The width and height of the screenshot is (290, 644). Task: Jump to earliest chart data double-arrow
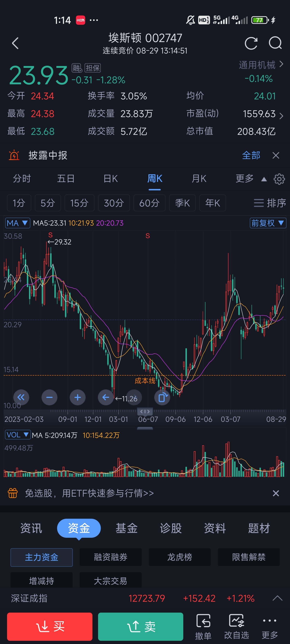click(x=21, y=397)
